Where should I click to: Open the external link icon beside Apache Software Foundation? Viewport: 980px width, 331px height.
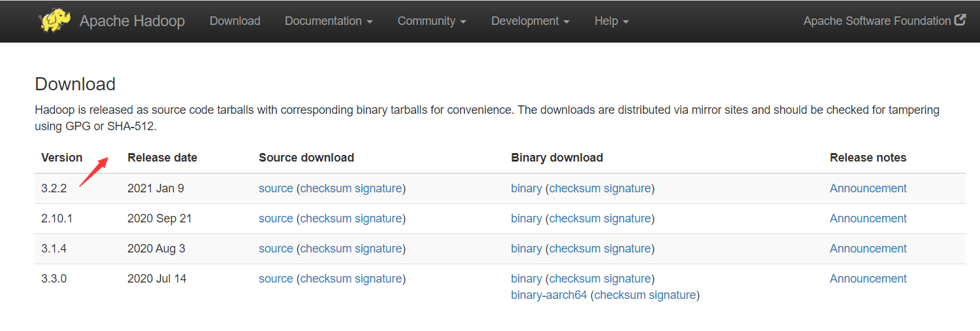[x=960, y=20]
